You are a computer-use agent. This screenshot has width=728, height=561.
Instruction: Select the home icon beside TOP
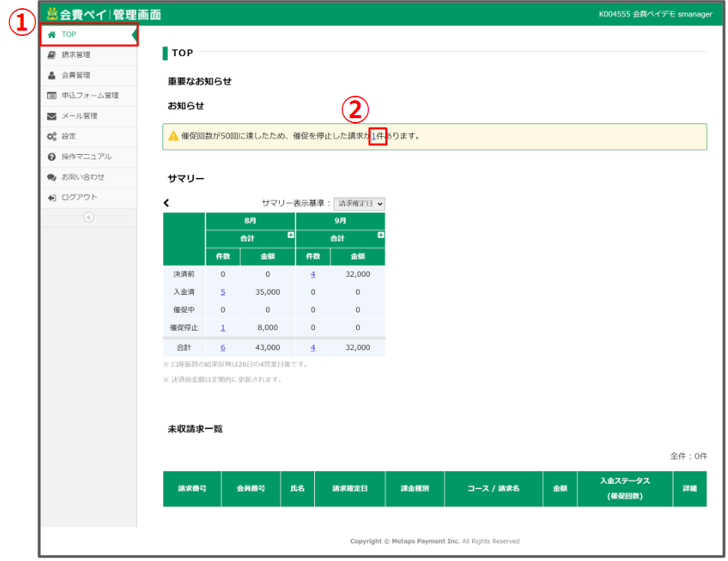50,34
